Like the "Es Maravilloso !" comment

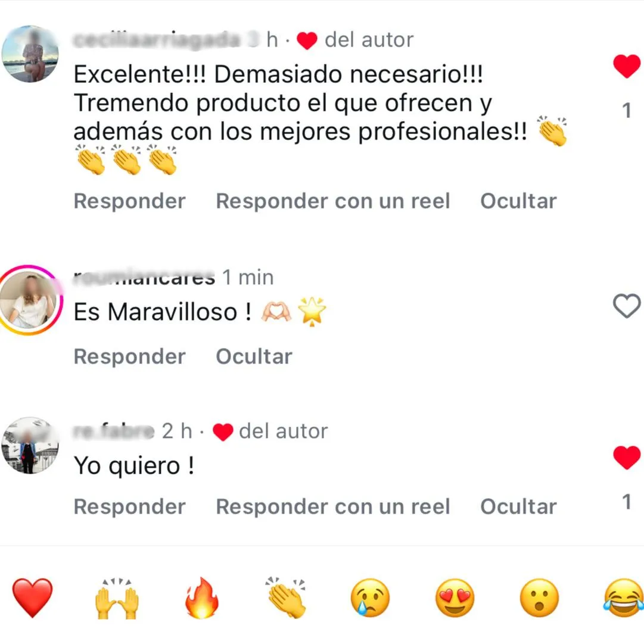coord(627,306)
